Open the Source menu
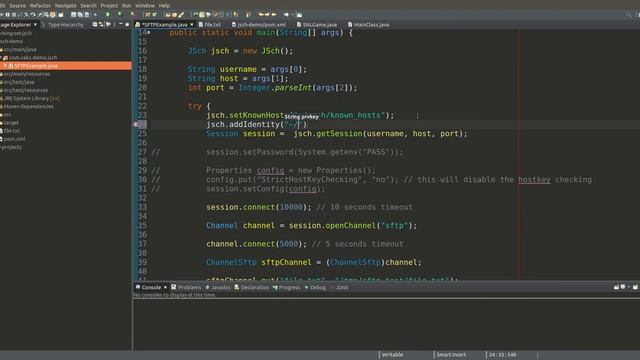 [x=17, y=6]
